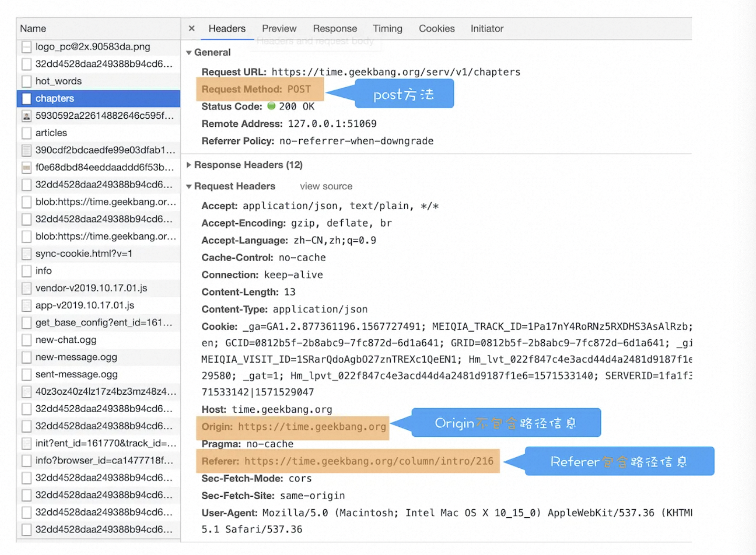Open the Response tab
The image size is (756, 555).
point(335,28)
